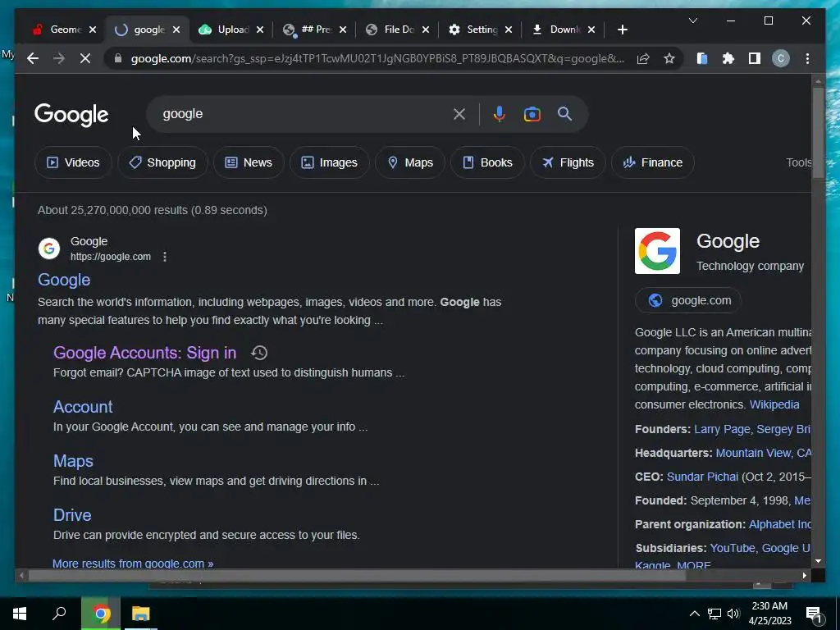The image size is (840, 630).
Task: Open the Windows Start menu
Action: 20,614
